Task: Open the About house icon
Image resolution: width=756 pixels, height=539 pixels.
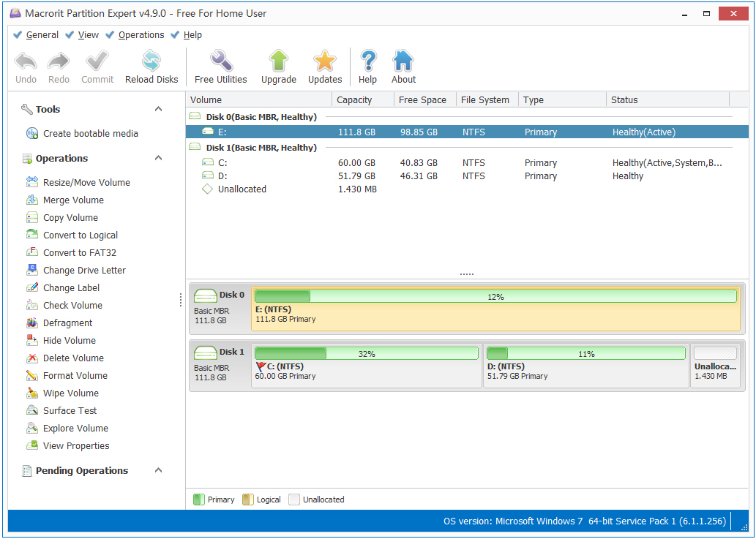Action: [x=403, y=61]
